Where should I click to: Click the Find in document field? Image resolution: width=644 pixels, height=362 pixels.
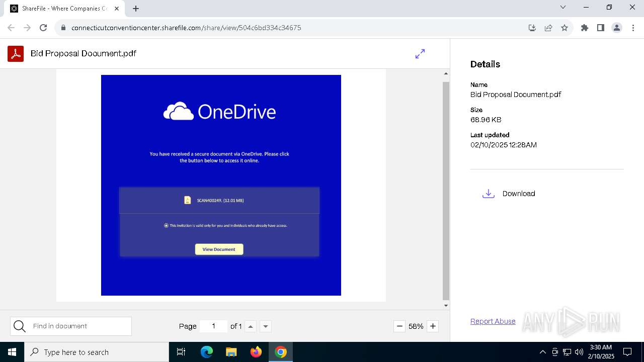coord(71,326)
